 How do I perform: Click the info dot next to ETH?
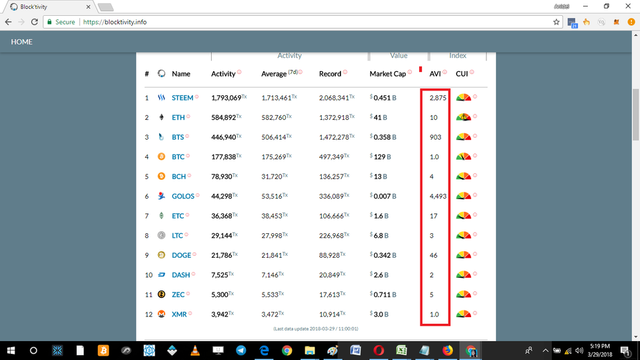188,116
